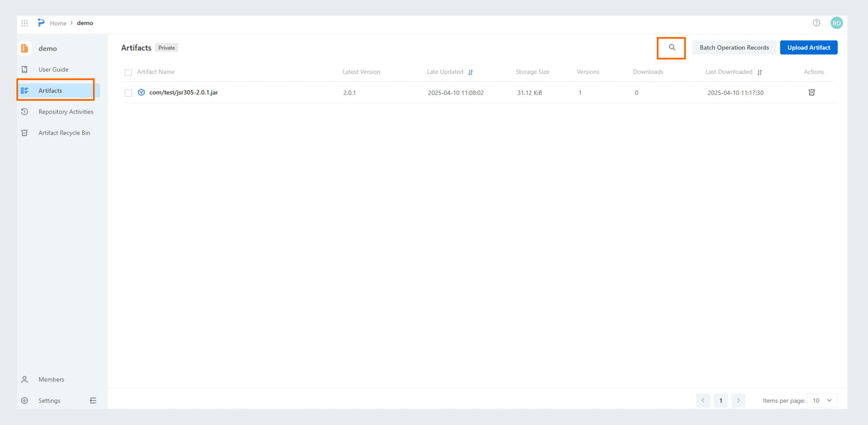
Task: Open the help icon in the top bar
Action: 816,23
